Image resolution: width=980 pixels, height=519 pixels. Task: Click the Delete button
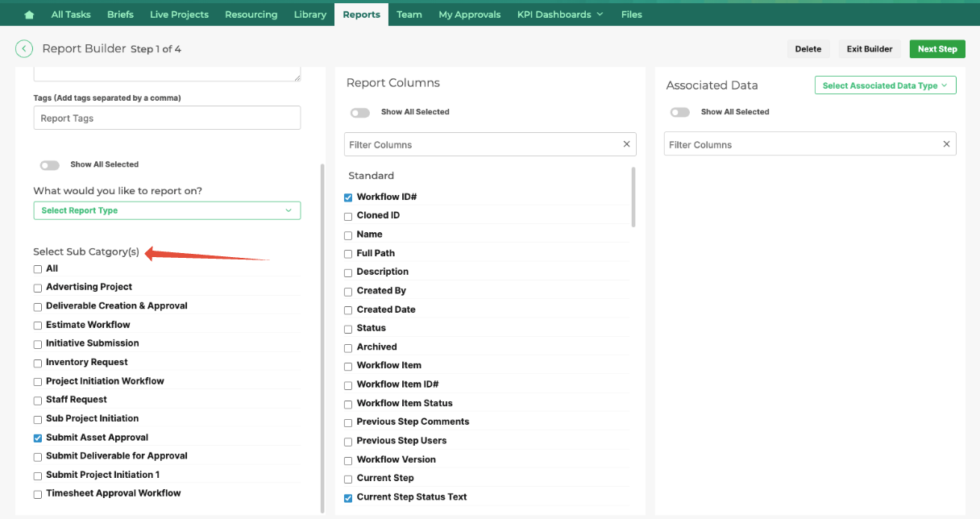point(808,49)
